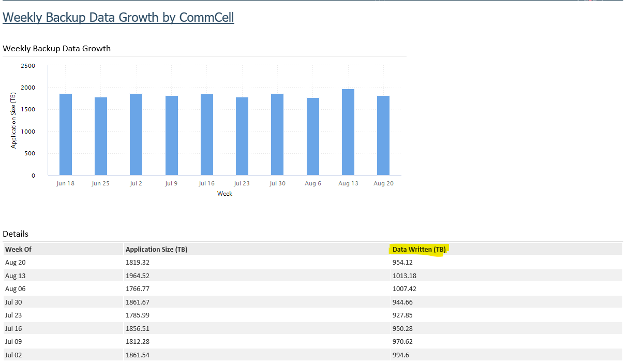Screen dimensions: 644x362
Task: Click the Week x-axis title
Action: click(224, 194)
